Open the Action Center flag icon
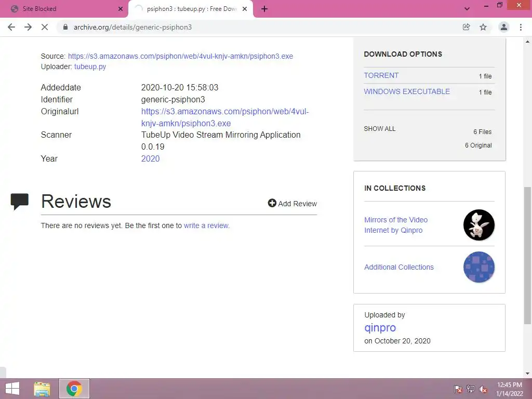 (458, 389)
